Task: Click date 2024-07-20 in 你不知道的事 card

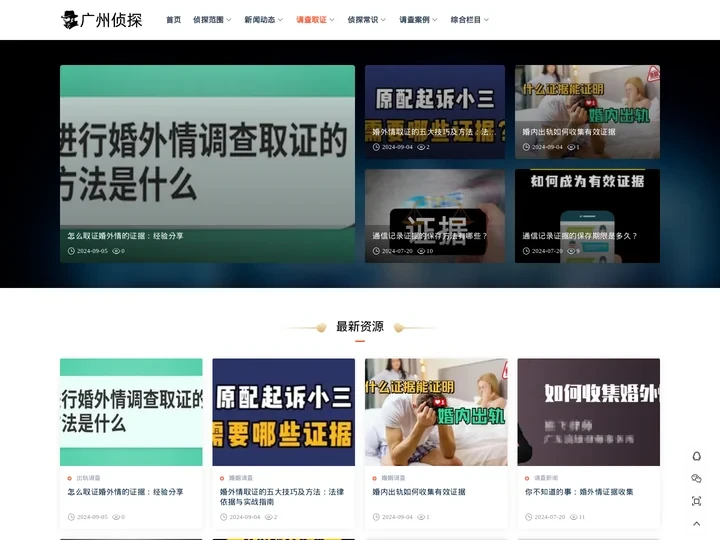Action: 550,517
